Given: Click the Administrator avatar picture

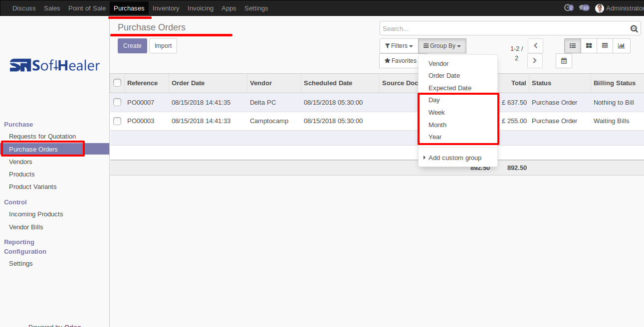Looking at the screenshot, I should [x=600, y=8].
